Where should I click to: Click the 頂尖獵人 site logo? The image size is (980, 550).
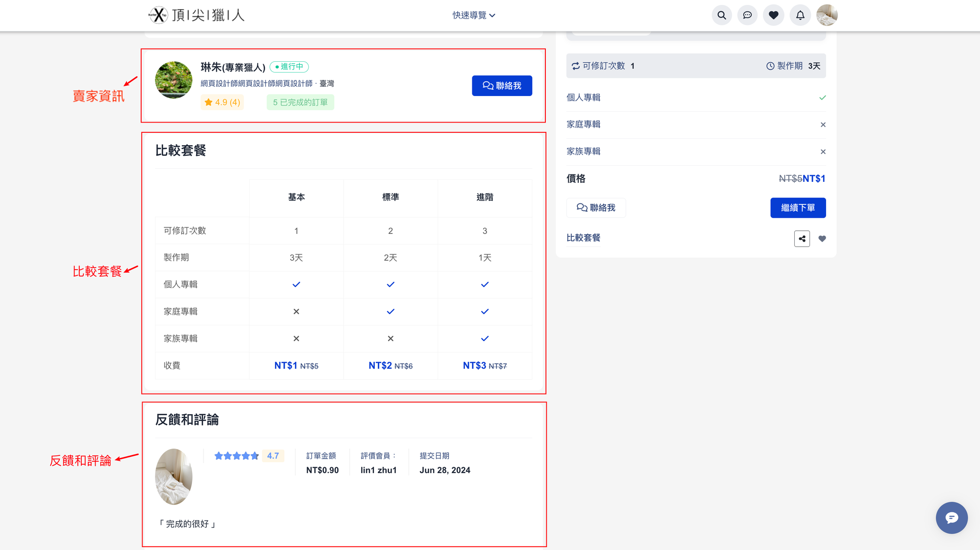tap(196, 15)
